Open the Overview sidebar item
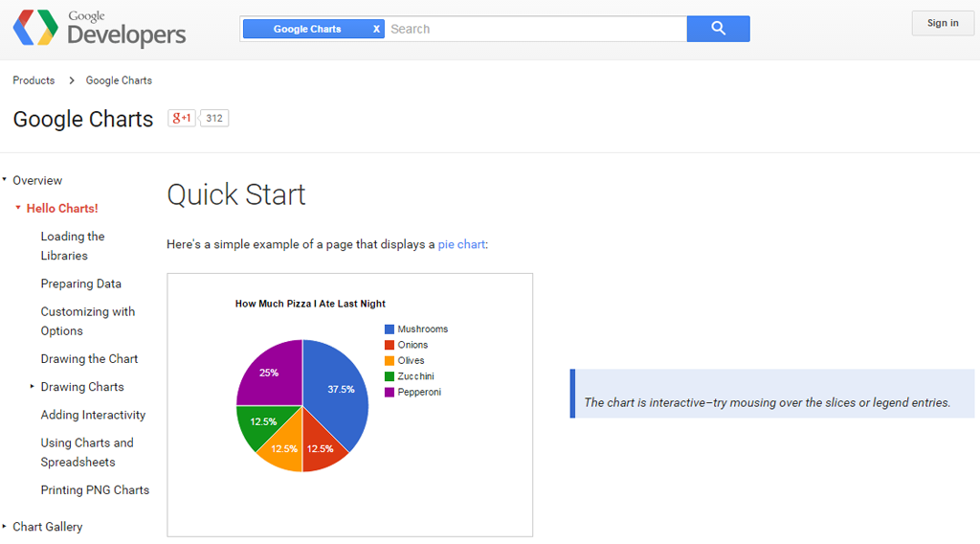Image resolution: width=980 pixels, height=544 pixels. coord(37,181)
